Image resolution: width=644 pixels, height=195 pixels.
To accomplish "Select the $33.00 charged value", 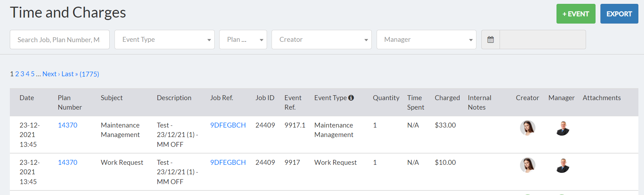I will [x=445, y=125].
